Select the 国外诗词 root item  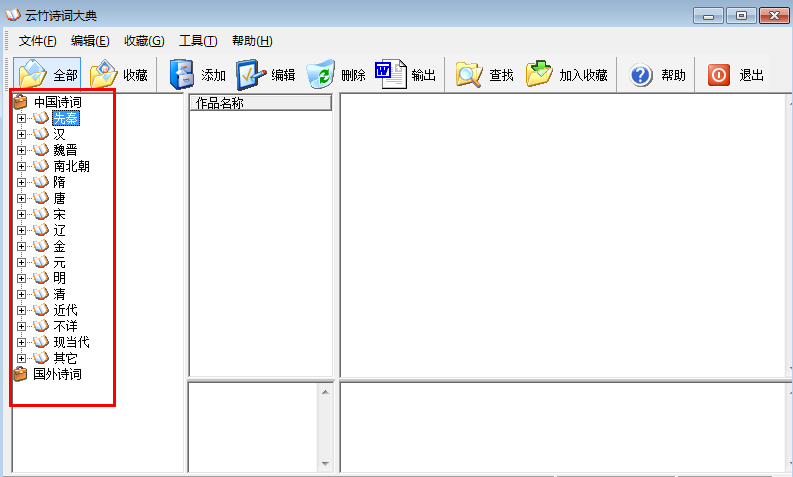57,374
